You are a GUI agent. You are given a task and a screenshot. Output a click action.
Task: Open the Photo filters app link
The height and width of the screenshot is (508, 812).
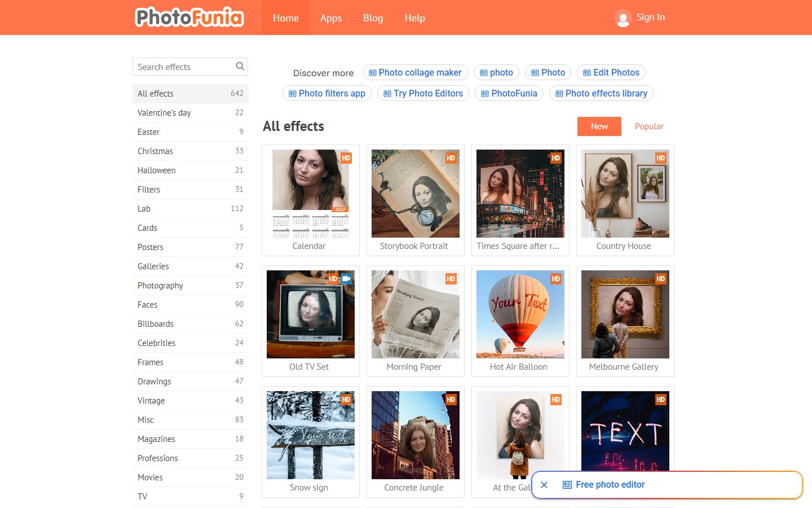327,93
